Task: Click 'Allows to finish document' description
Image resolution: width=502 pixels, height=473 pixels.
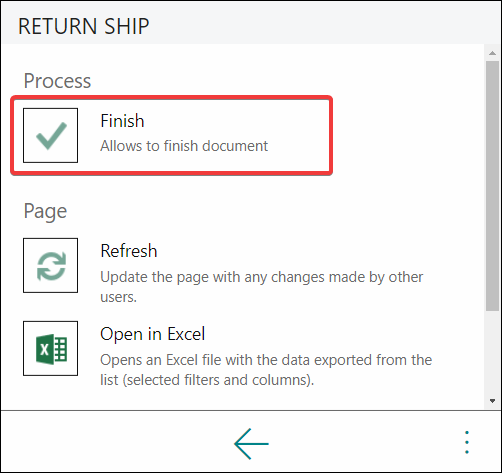Action: click(184, 146)
